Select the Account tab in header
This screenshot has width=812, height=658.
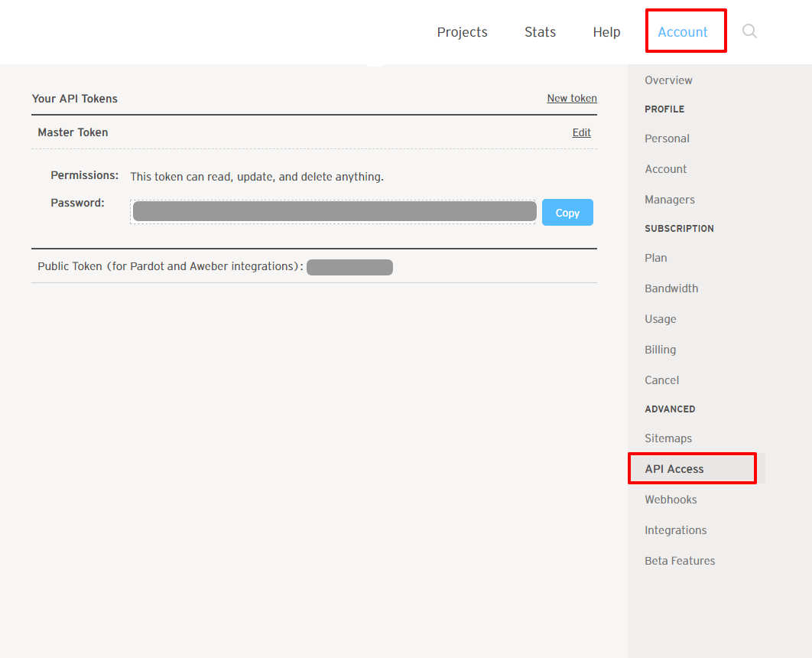(683, 32)
